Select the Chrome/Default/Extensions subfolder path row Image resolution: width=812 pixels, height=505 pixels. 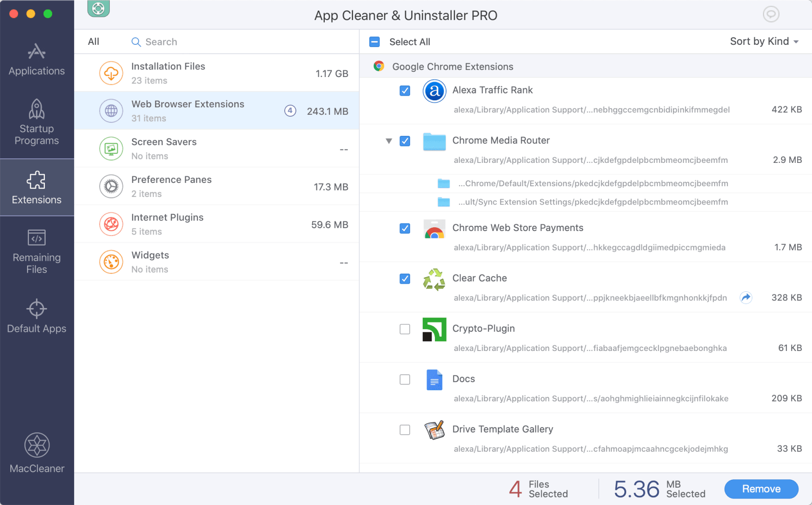[586, 183]
